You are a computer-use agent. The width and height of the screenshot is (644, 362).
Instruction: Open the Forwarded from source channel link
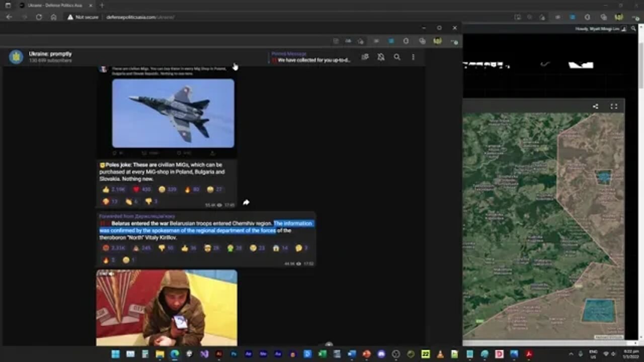pyautogui.click(x=137, y=216)
